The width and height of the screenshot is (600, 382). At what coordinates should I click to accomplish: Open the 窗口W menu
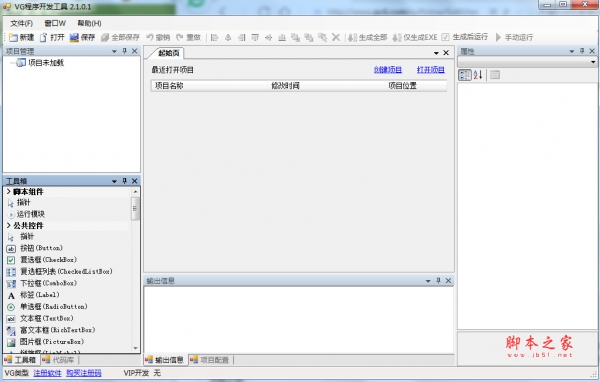coord(55,23)
